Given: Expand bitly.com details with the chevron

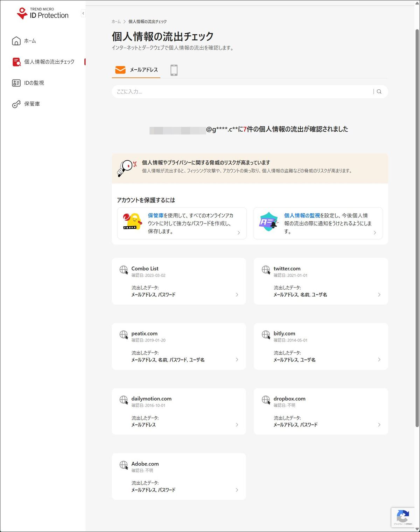Looking at the screenshot, I should tap(379, 360).
